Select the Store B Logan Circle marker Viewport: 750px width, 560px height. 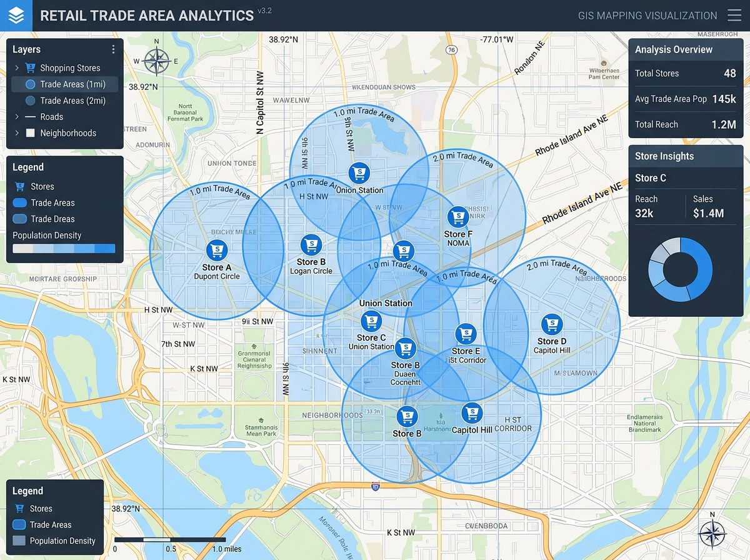click(311, 245)
